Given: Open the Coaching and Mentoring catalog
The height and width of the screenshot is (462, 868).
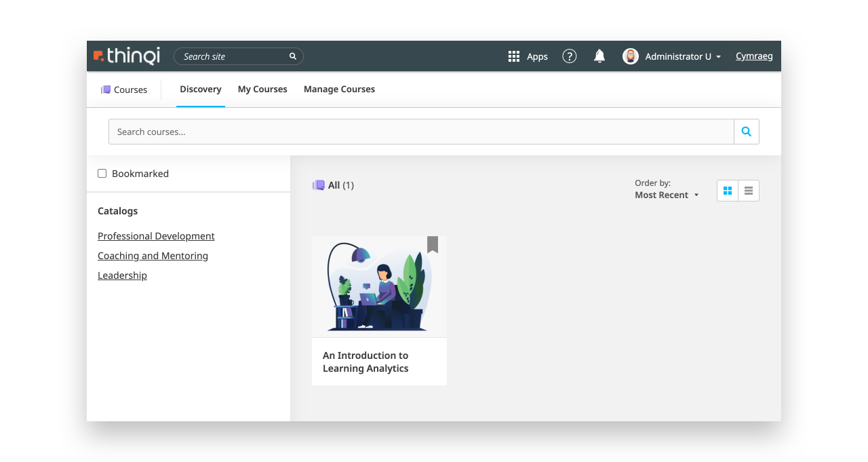Looking at the screenshot, I should (153, 255).
